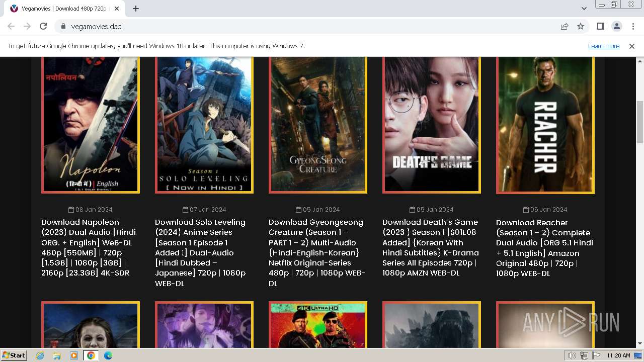Go forward to the next page
644x362 pixels.
point(27,26)
